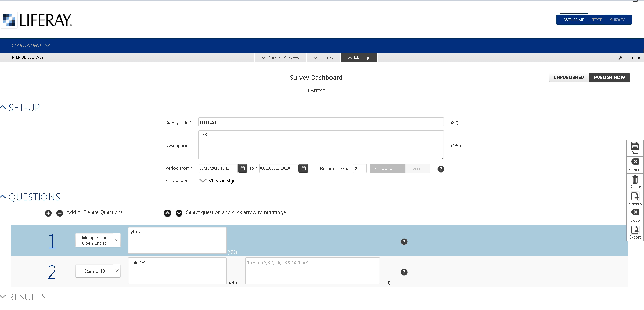Click the Survey Title input field

click(321, 122)
